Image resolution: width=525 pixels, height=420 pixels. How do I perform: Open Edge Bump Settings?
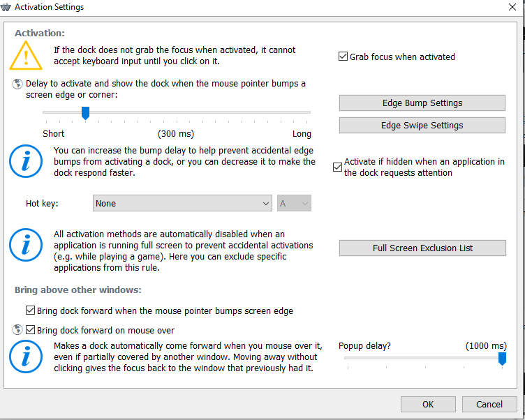pyautogui.click(x=422, y=103)
